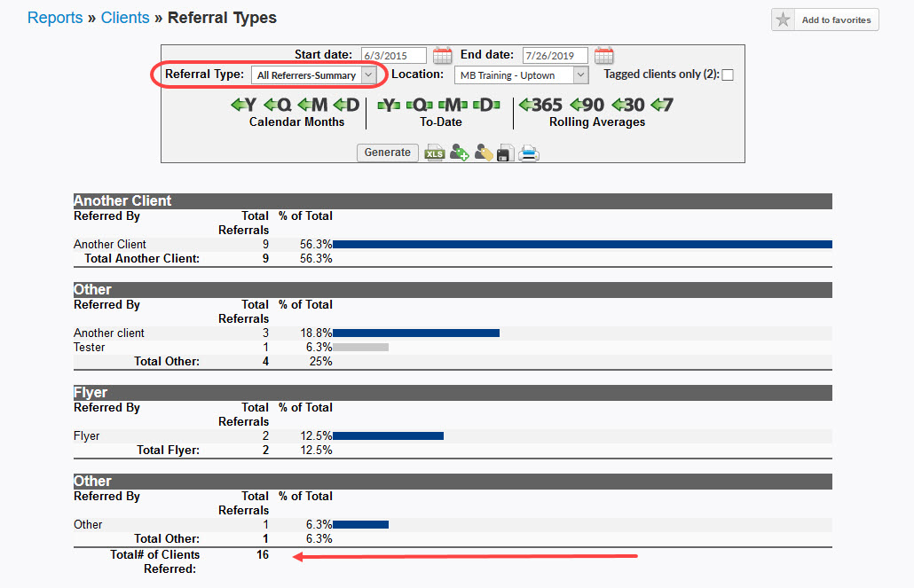Open the start date calendar picker
The height and width of the screenshot is (588, 914).
click(442, 54)
